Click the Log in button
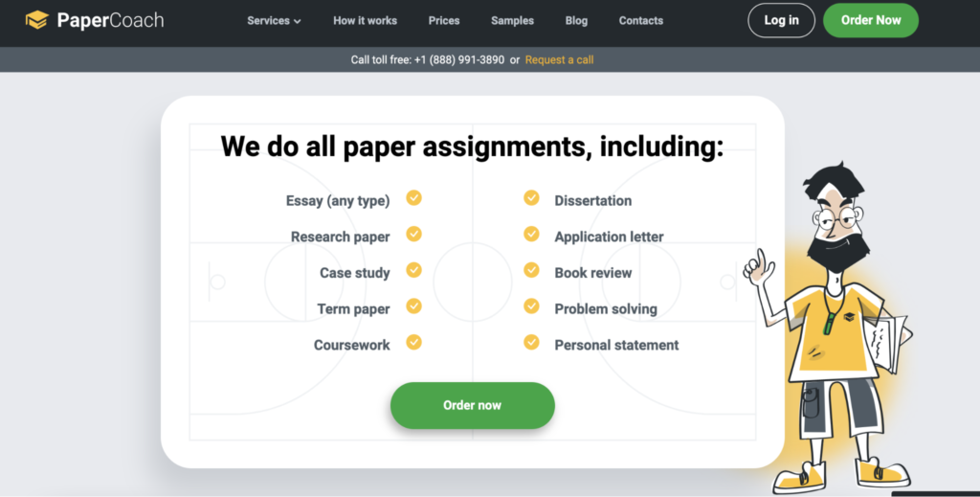This screenshot has height=497, width=980. (781, 20)
